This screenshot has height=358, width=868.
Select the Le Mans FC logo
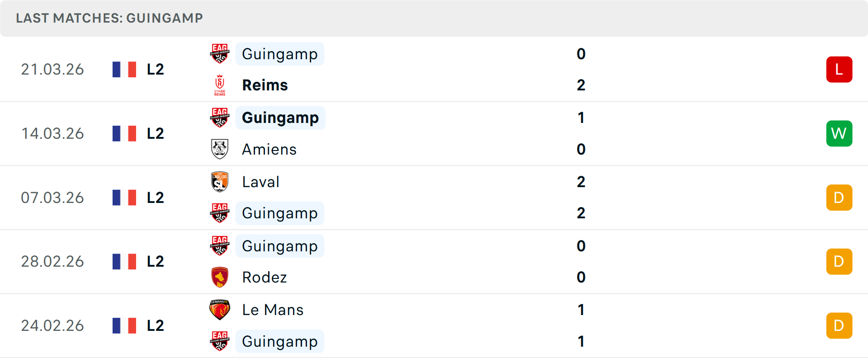tap(220, 310)
